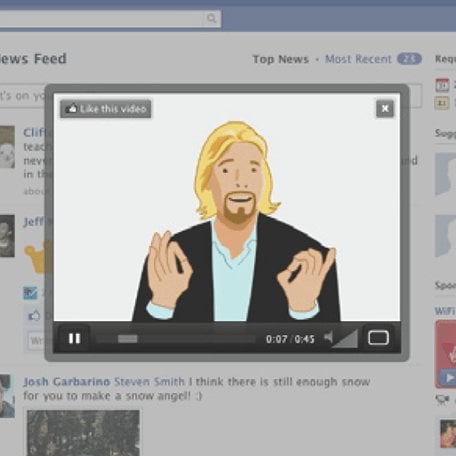The width and height of the screenshot is (456, 456).
Task: Click the News Feed heading
Action: tap(33, 59)
